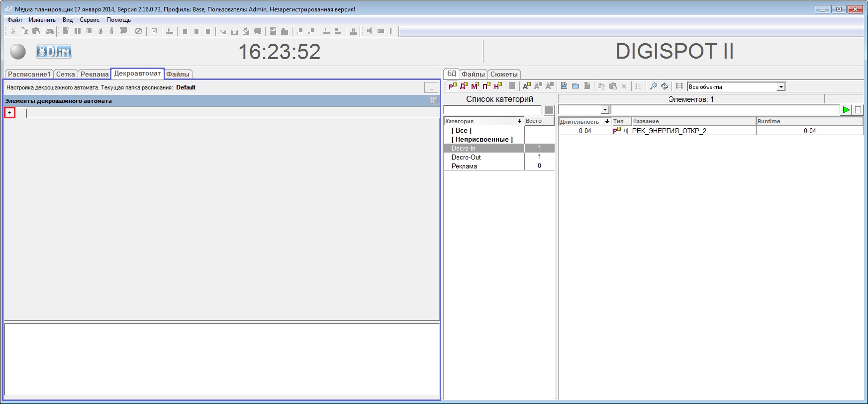This screenshot has width=868, height=404.
Task: Click the 'Всего' column header
Action: (x=539, y=121)
